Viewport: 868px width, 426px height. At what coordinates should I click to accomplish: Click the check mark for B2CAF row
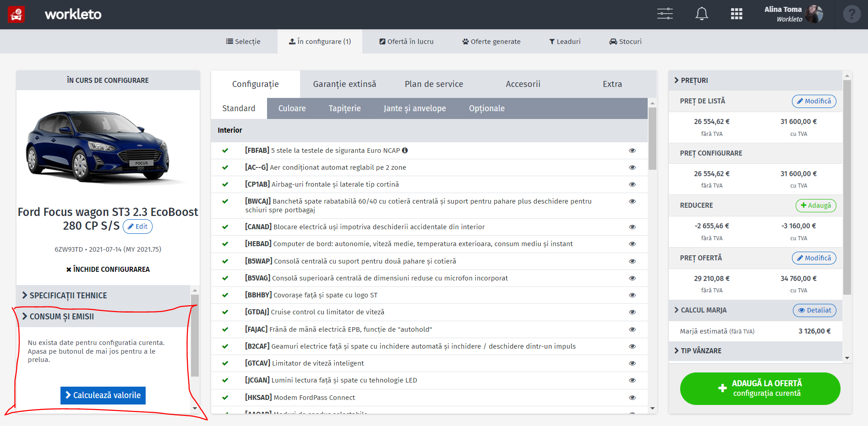[225, 346]
